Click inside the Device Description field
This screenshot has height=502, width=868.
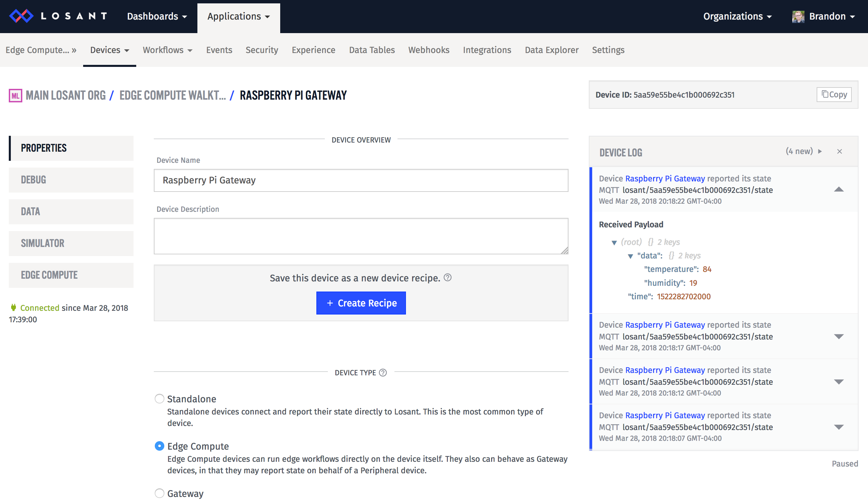[x=361, y=236]
